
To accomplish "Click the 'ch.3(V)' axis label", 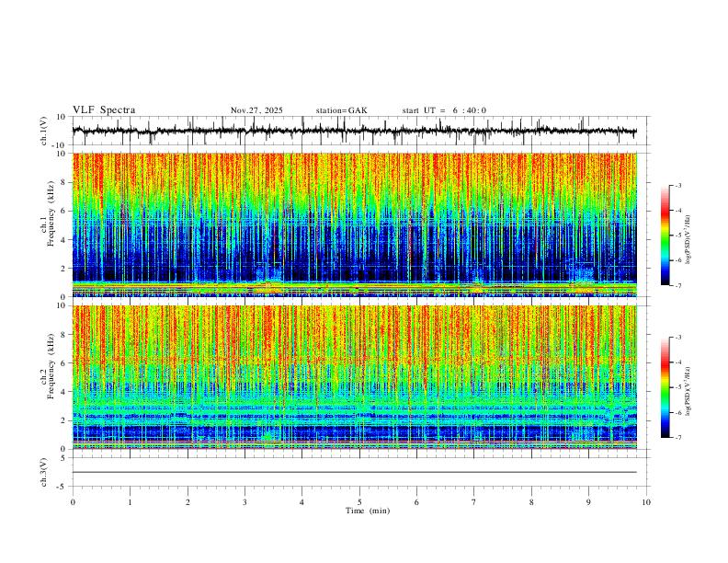I will (44, 473).
